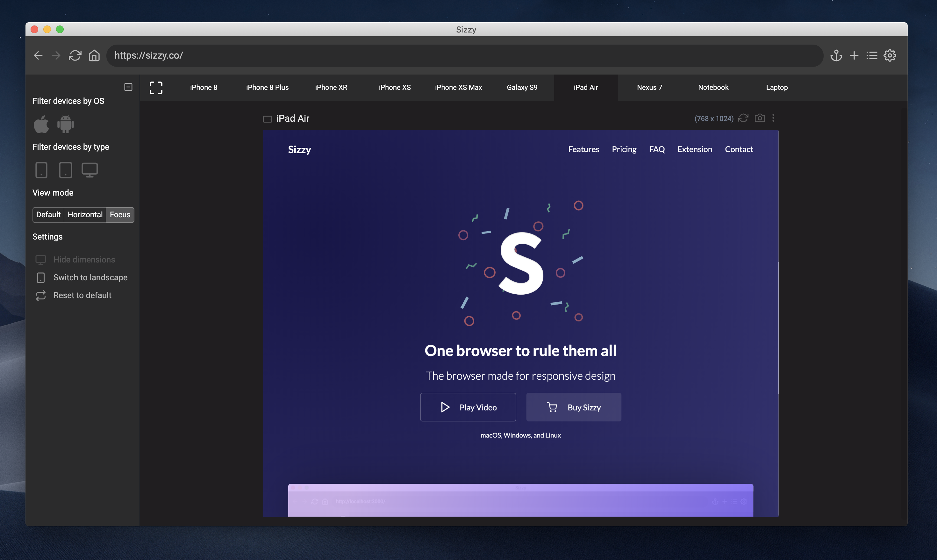Image resolution: width=937 pixels, height=560 pixels.
Task: Click Reset to default
Action: tap(74, 295)
